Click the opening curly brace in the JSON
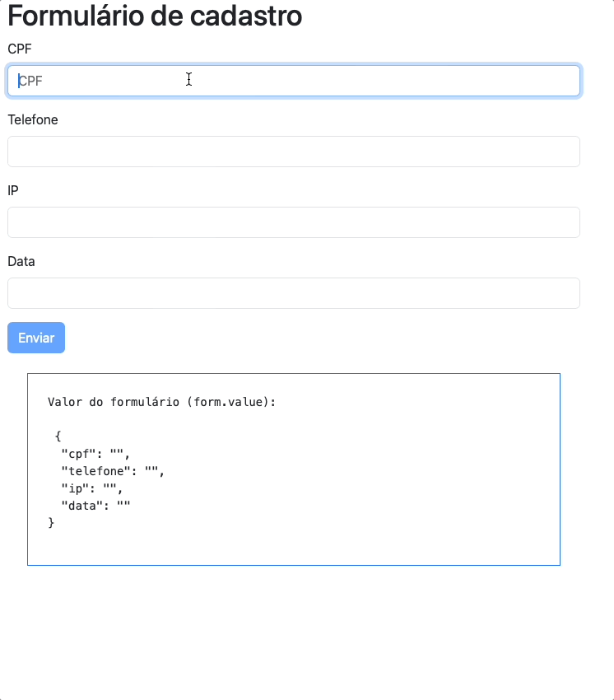The height and width of the screenshot is (700, 614). 58,436
